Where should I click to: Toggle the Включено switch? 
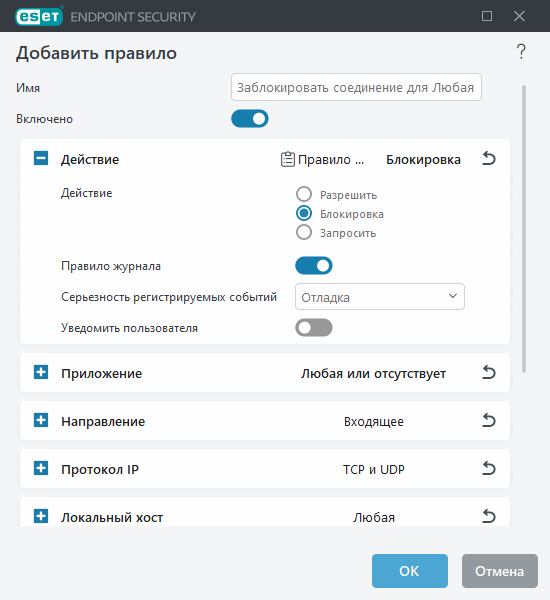(x=250, y=119)
